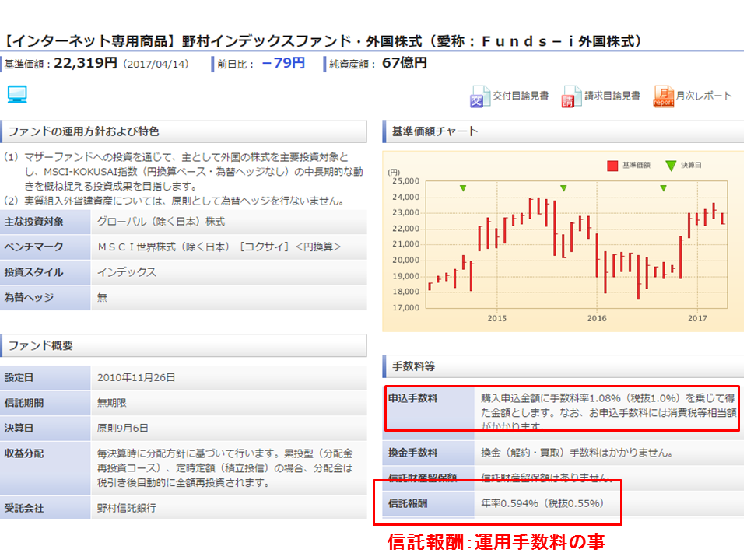Image resolution: width=747 pixels, height=560 pixels.
Task: Click the 換金（解約・買取）手数料はかかりません text
Action: point(577,453)
